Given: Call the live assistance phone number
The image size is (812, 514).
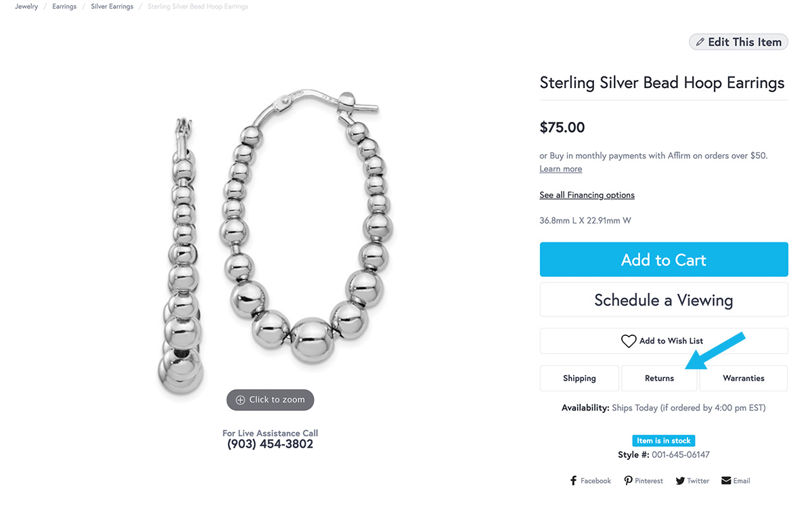Looking at the screenshot, I should 270,444.
